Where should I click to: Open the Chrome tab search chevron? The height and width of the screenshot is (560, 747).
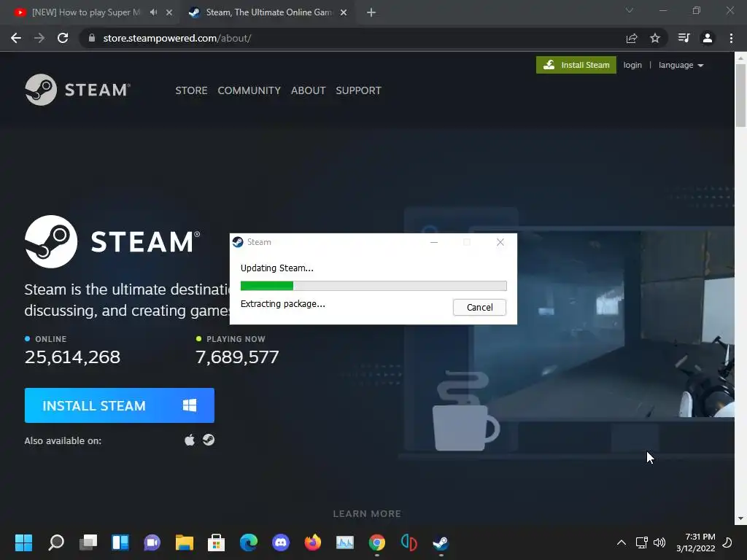pos(630,10)
